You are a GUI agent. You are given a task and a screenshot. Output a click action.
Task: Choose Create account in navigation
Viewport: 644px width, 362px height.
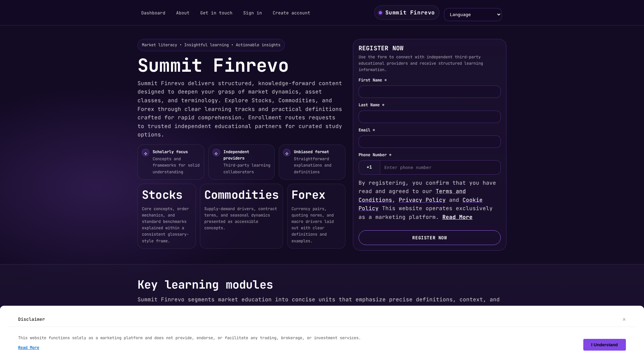click(291, 13)
